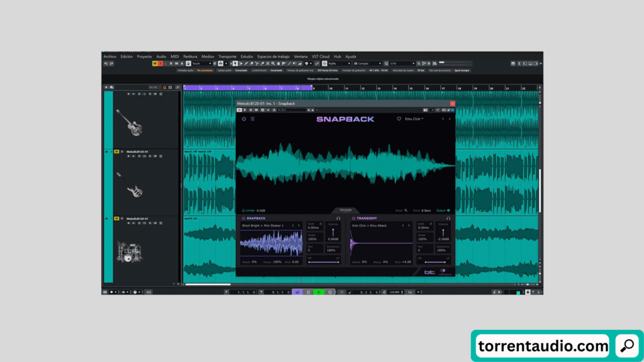The height and width of the screenshot is (362, 644).
Task: Select previous sample for Mini Shaker 1
Action: pos(293,226)
